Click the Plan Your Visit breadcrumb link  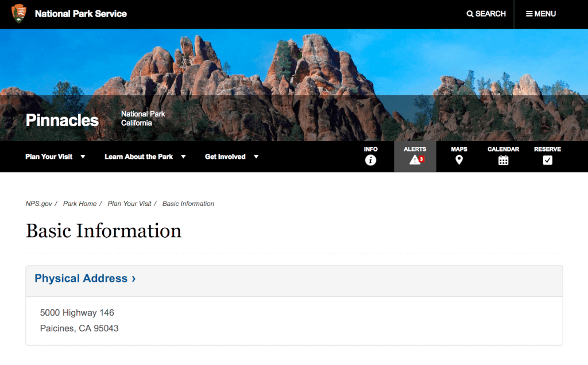(129, 204)
